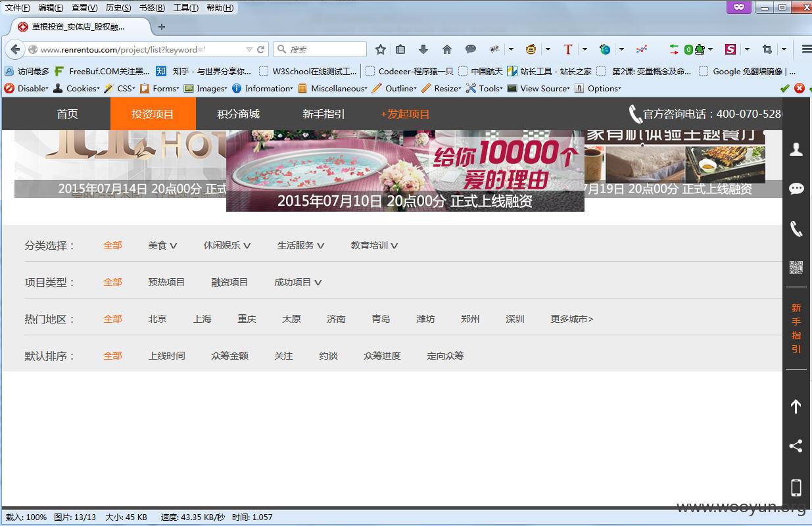The height and width of the screenshot is (526, 812).
Task: Sort by 定向众筹
Action: (x=445, y=356)
